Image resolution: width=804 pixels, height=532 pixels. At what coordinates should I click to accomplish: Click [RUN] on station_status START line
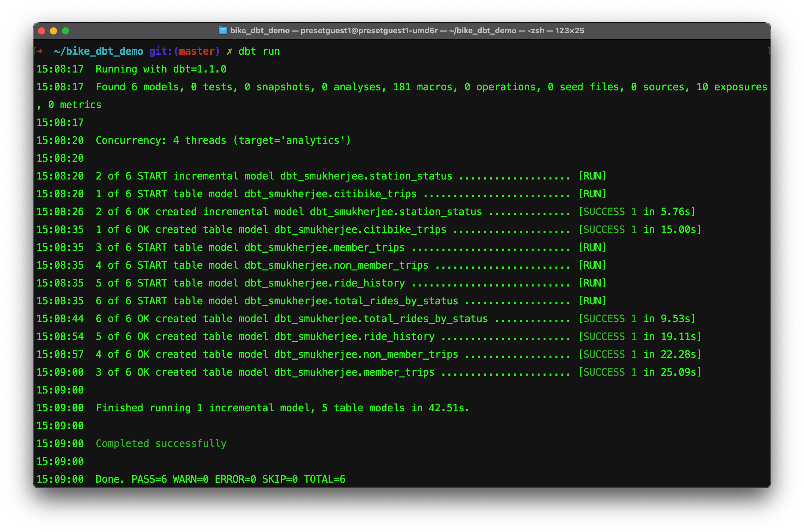coord(592,176)
